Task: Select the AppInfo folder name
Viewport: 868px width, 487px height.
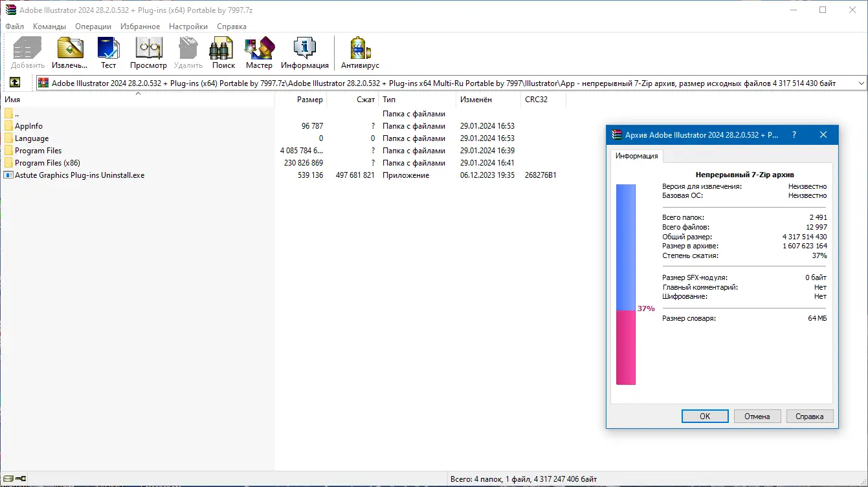Action: pos(28,126)
